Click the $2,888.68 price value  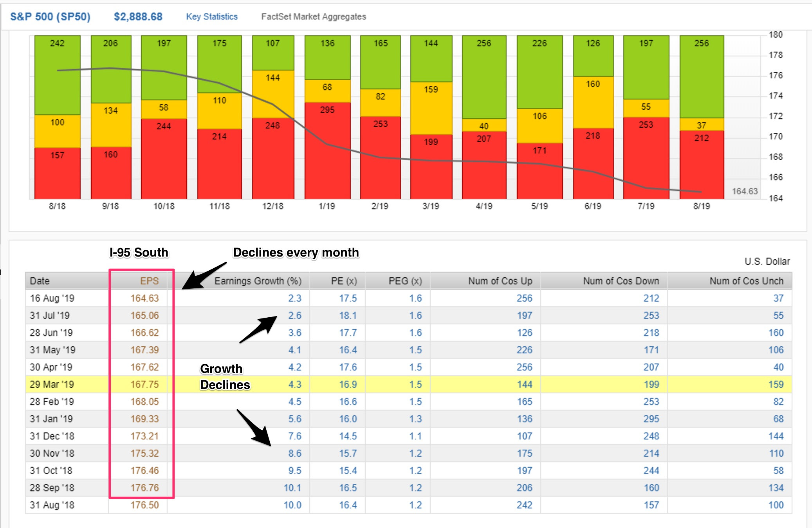click(138, 17)
